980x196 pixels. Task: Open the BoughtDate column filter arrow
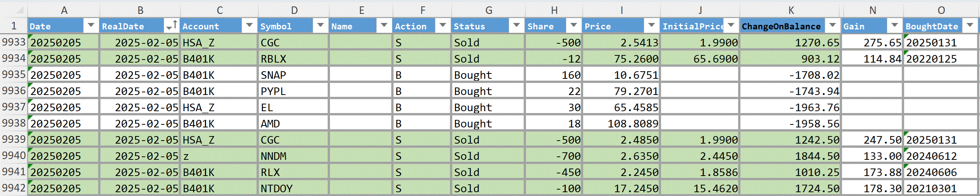pyautogui.click(x=970, y=26)
